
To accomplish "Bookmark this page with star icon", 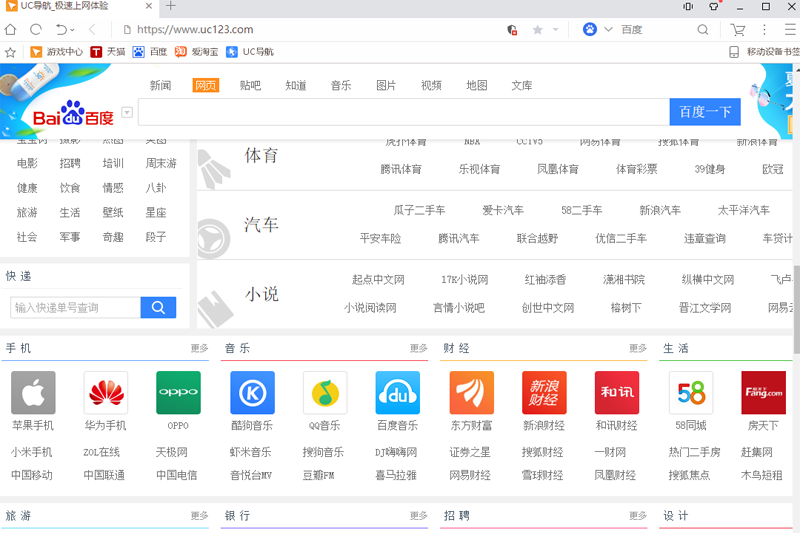I will 538,30.
